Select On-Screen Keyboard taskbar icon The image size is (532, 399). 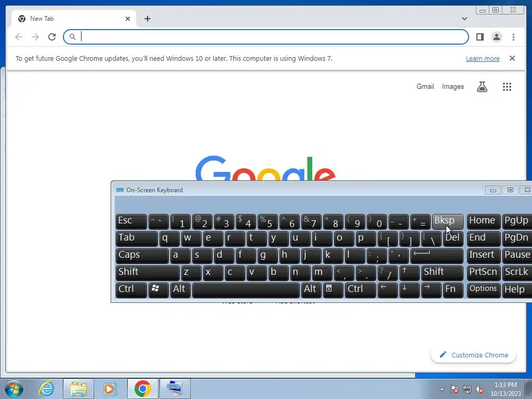click(x=175, y=389)
